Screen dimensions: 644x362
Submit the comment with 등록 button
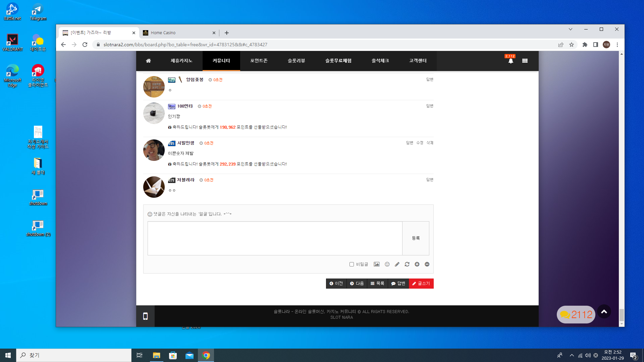coord(416,238)
